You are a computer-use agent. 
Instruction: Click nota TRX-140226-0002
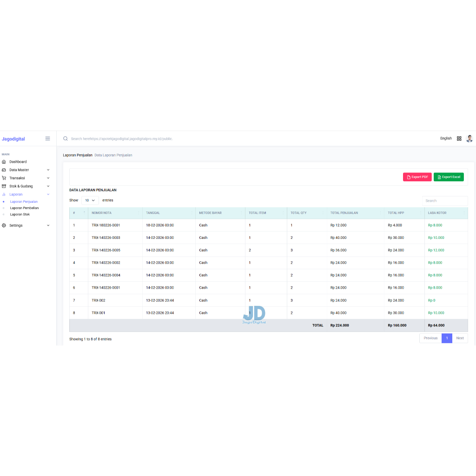point(106,263)
